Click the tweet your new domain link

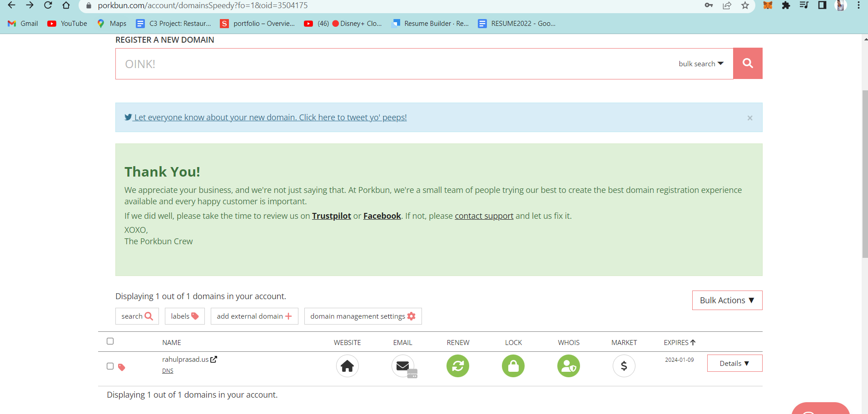coord(266,118)
